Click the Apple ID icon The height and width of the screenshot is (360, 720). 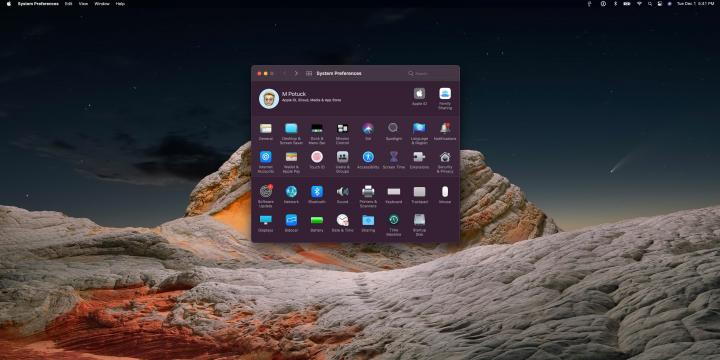(419, 94)
